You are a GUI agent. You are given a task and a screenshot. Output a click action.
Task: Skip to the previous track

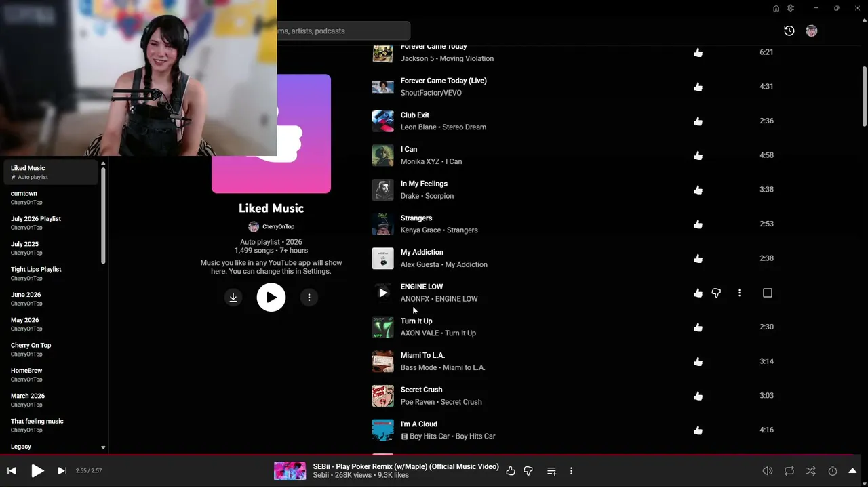(x=12, y=470)
